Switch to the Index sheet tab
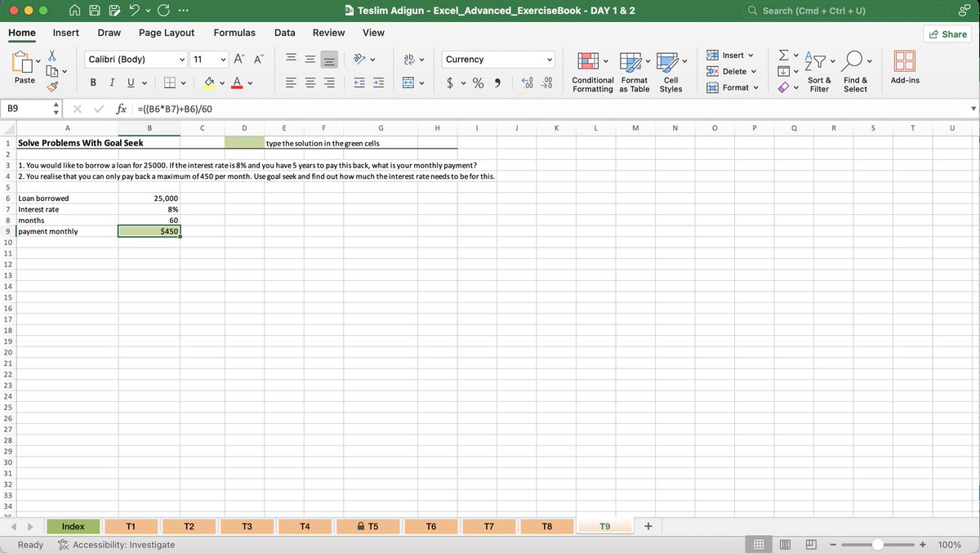The image size is (980, 553). 73,527
